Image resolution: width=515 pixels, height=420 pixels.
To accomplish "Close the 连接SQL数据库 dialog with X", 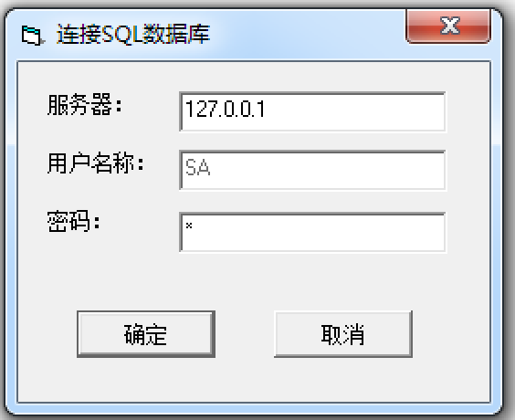I will tap(448, 26).
